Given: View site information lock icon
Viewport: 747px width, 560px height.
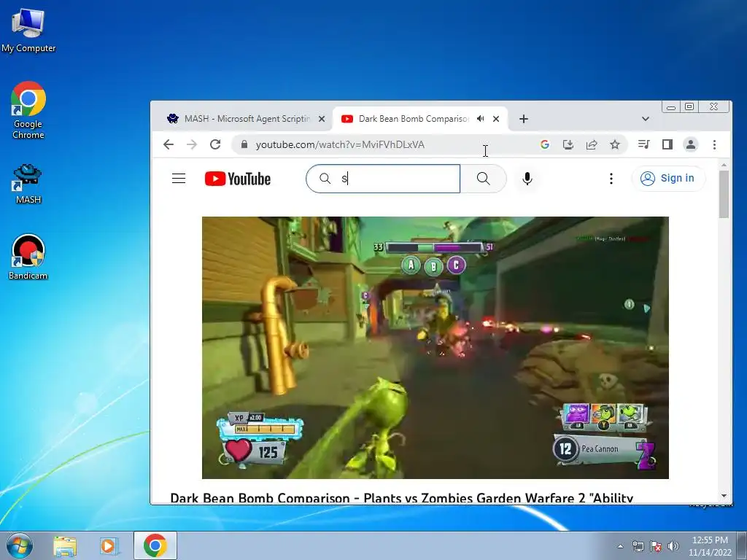Looking at the screenshot, I should coord(244,144).
